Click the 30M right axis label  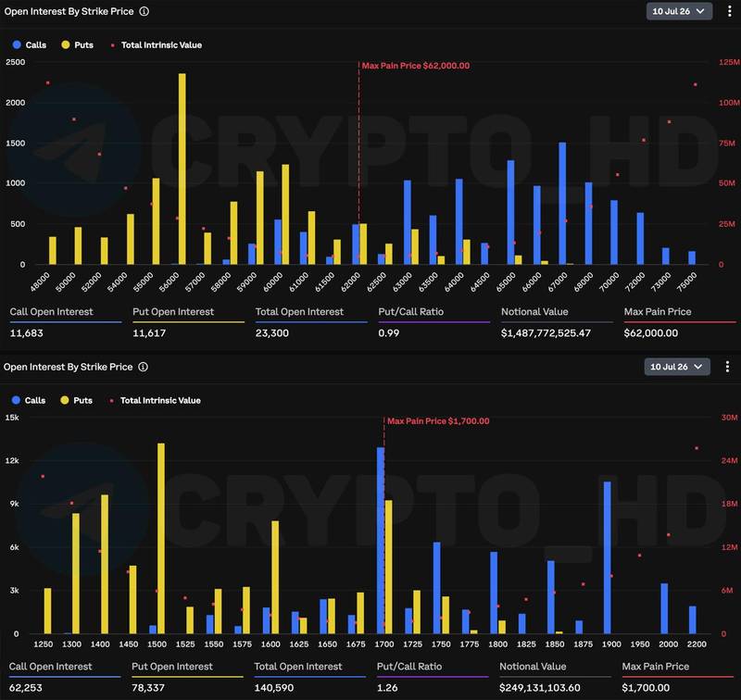[x=729, y=417]
